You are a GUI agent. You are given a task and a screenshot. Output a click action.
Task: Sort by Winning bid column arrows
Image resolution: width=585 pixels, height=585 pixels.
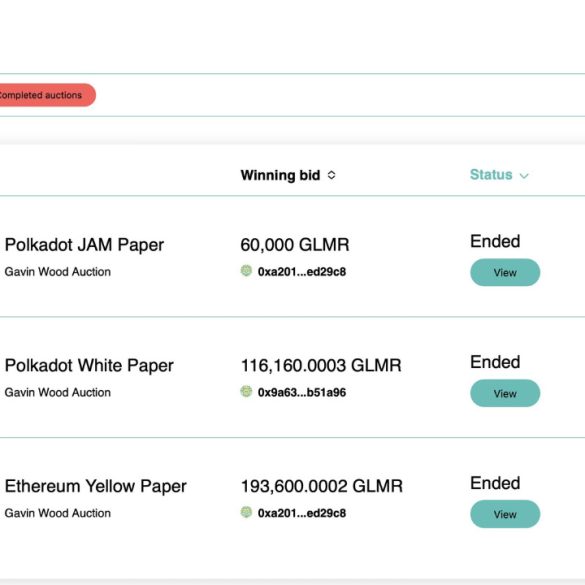[331, 175]
